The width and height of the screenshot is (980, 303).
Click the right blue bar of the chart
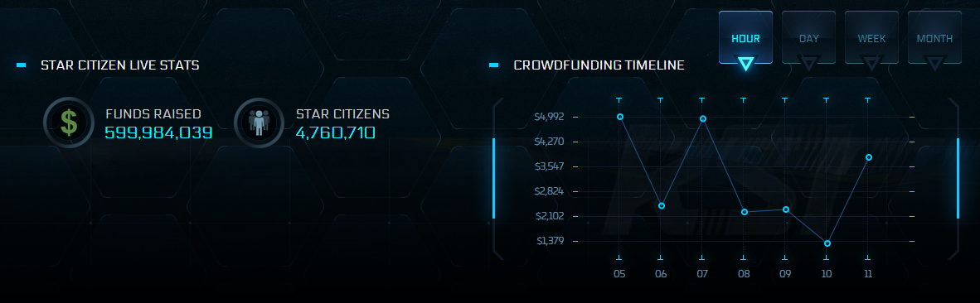958,178
